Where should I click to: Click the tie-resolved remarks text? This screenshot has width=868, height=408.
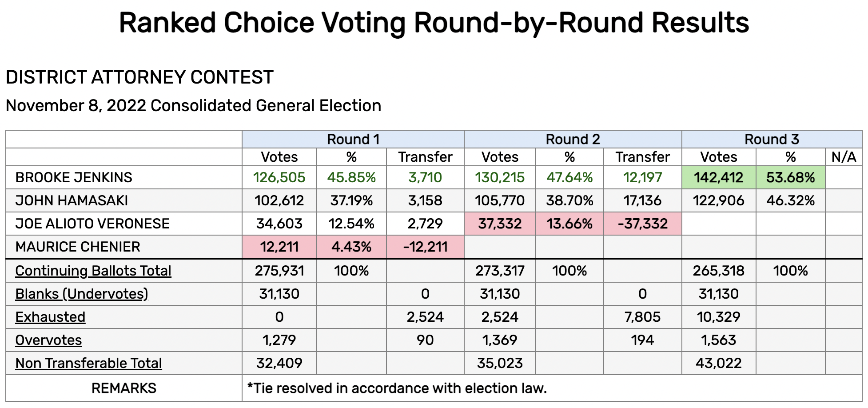pyautogui.click(x=397, y=388)
